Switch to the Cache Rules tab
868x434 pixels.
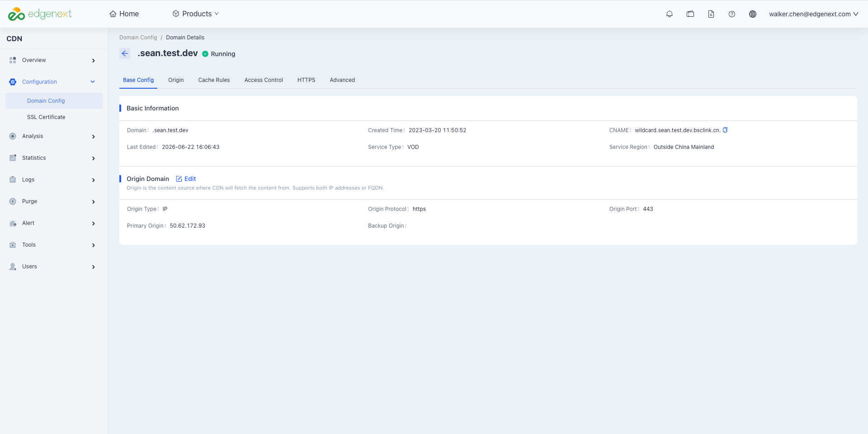(214, 80)
